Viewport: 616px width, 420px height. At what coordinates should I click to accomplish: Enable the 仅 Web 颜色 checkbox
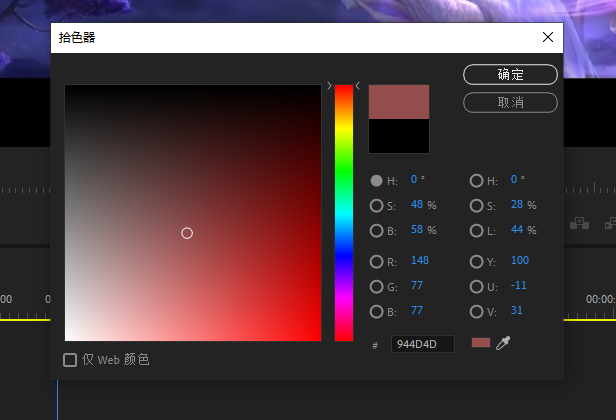(x=70, y=360)
